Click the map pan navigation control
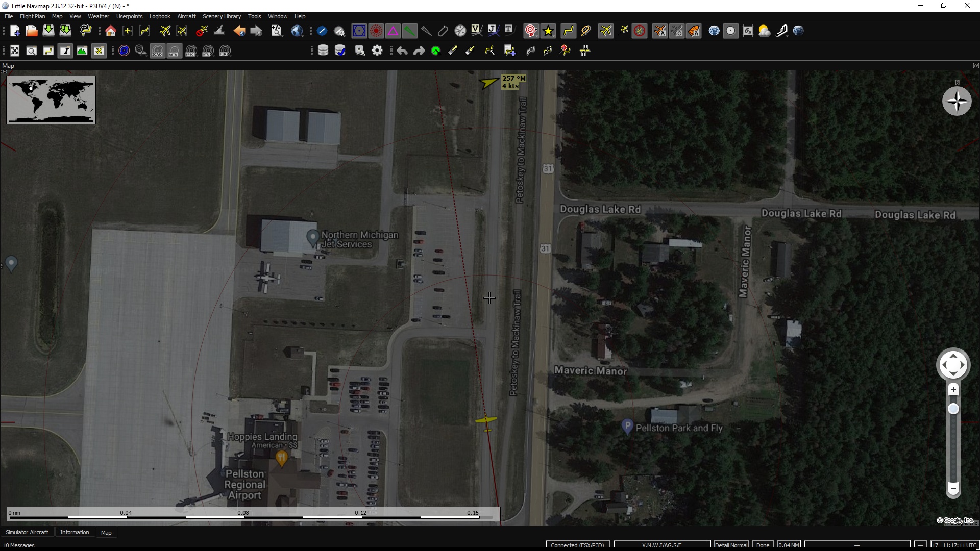This screenshot has width=980, height=551. 953,365
